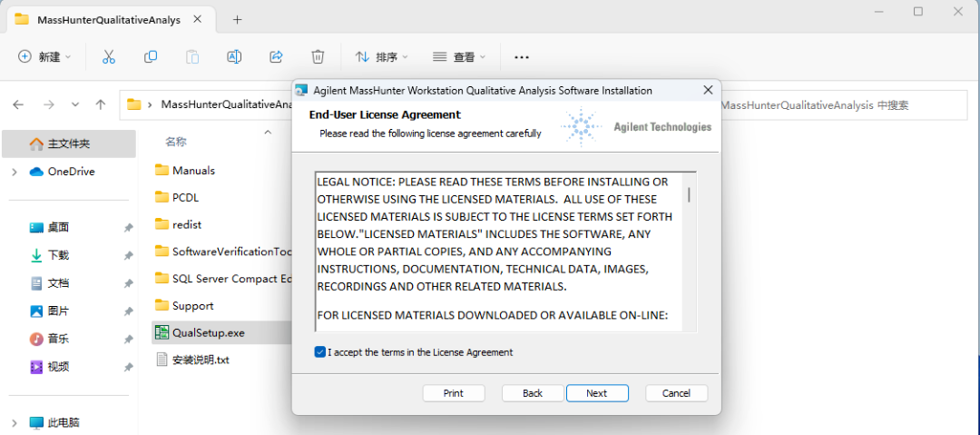
Task: Open recent locations dropdown chevron
Action: [x=75, y=105]
